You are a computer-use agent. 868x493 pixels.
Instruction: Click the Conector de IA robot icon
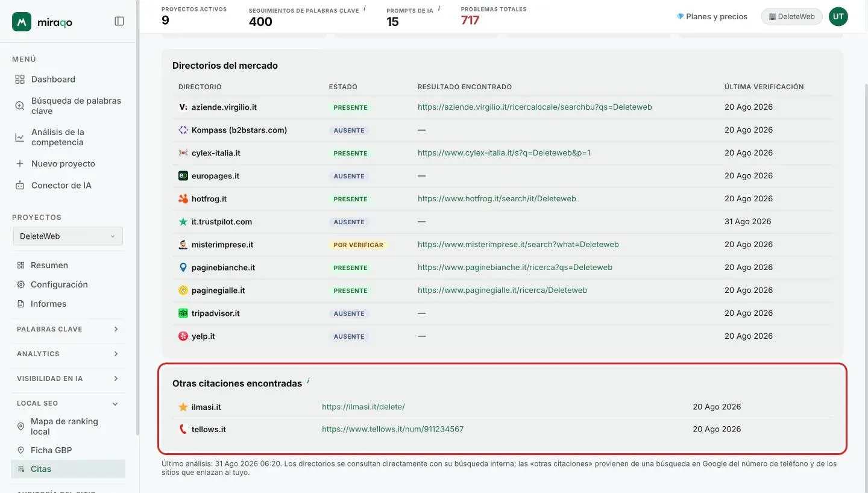coord(20,185)
